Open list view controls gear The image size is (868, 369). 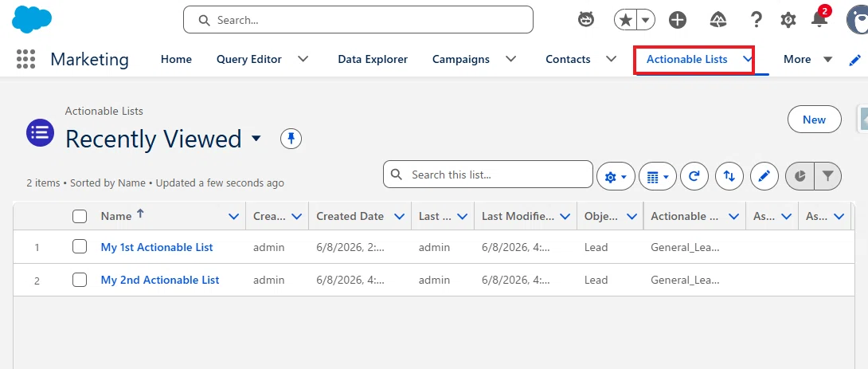tap(616, 177)
